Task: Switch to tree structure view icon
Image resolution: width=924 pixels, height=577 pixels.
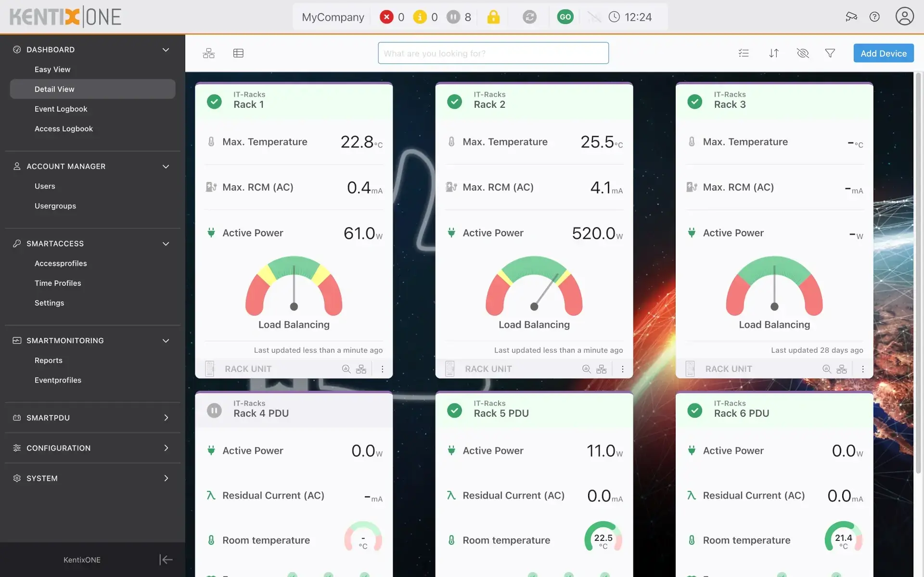Action: click(x=208, y=53)
